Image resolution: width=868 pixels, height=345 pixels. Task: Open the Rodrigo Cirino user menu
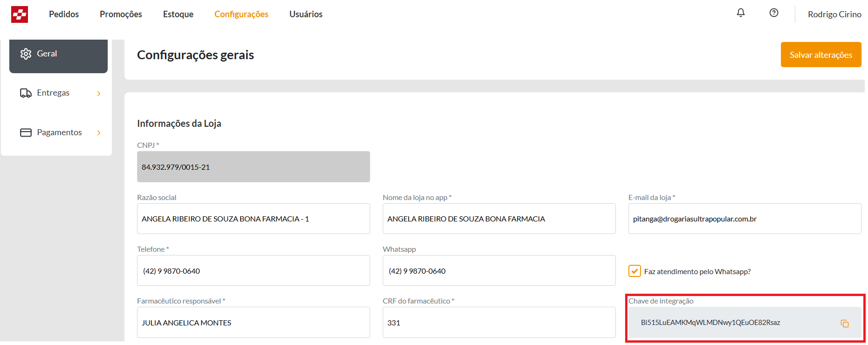pos(834,14)
